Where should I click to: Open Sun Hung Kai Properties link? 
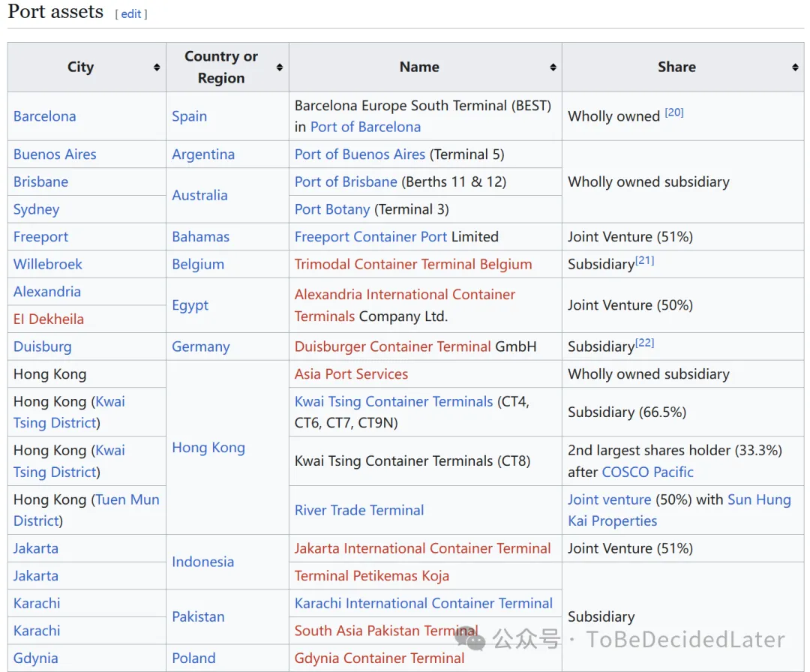tap(759, 499)
